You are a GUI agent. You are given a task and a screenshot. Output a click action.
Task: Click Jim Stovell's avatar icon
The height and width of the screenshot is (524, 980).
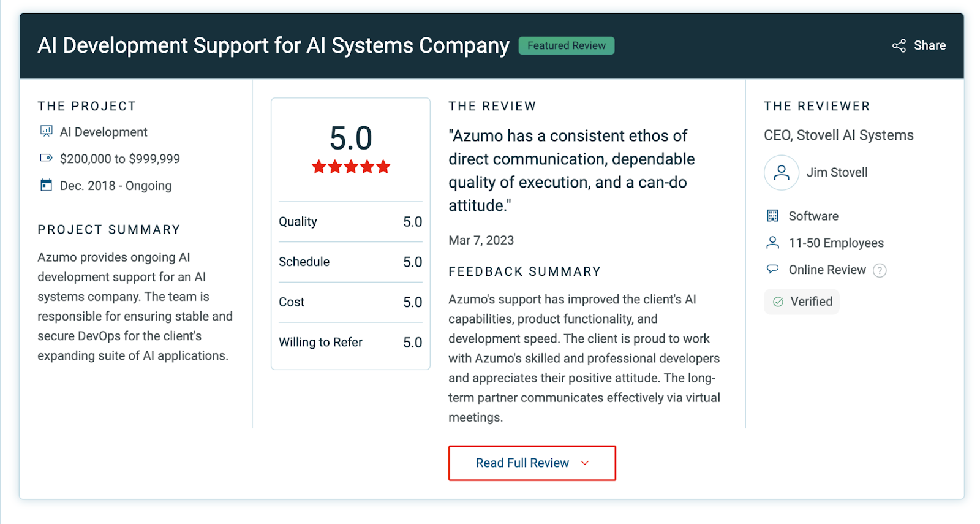(x=782, y=172)
